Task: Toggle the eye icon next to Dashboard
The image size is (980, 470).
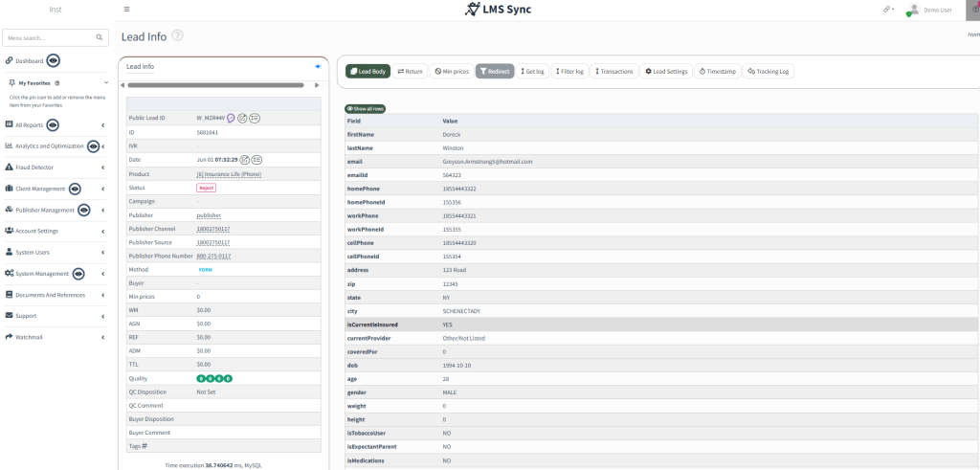Action: [54, 60]
